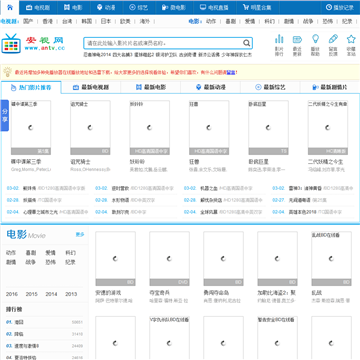360x360 pixels.
Task: Open the 明星合集 shopping-cart item
Action: [257, 7]
